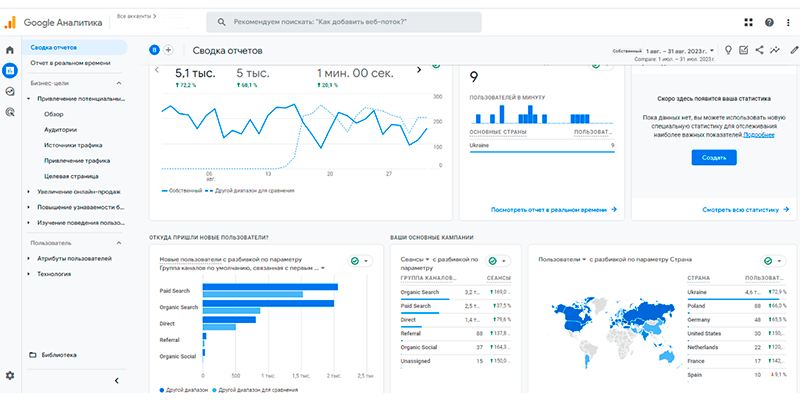Click Посмотреть отчет в реальном времени link
Screen dimensions: 800x400
pyautogui.click(x=554, y=210)
